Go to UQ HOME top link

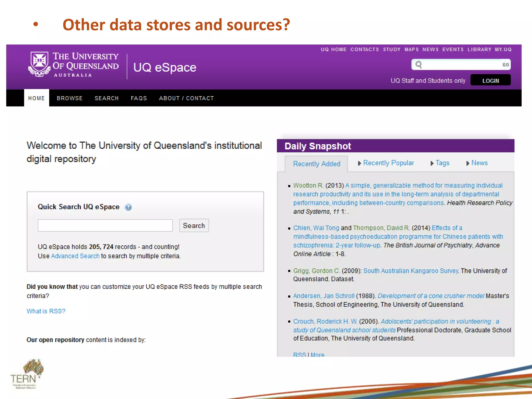(x=334, y=49)
